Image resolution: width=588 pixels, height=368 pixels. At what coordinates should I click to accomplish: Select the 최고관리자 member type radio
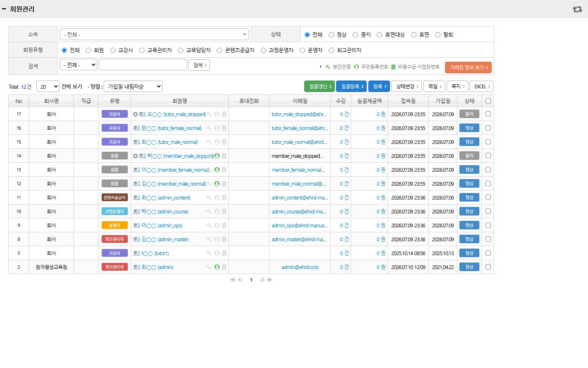(331, 50)
